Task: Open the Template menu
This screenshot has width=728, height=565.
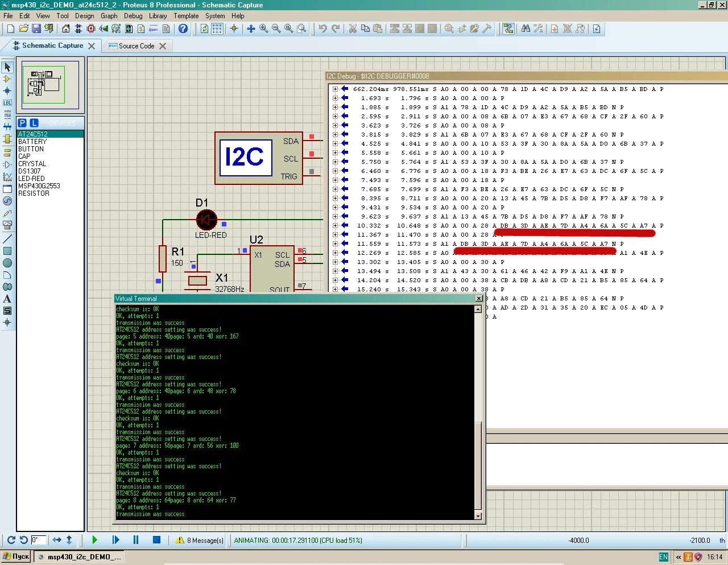Action: [186, 16]
